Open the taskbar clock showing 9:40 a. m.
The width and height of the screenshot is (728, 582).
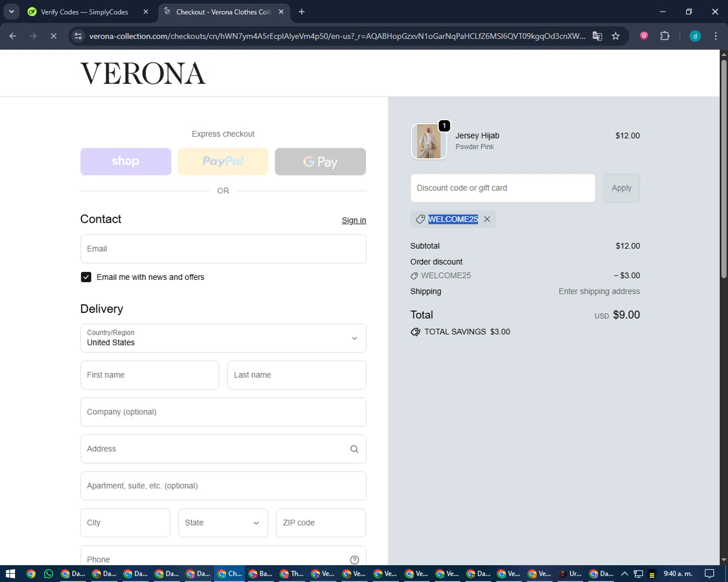click(x=678, y=574)
